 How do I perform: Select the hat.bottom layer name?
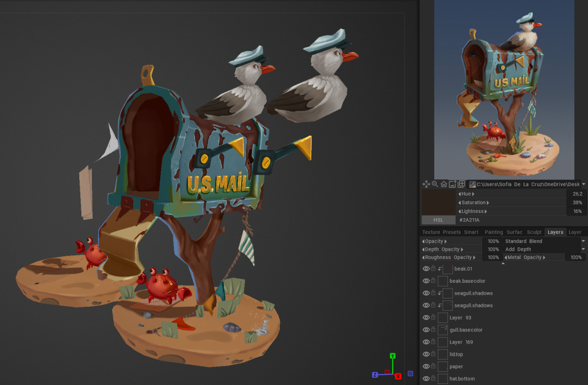[462, 379]
